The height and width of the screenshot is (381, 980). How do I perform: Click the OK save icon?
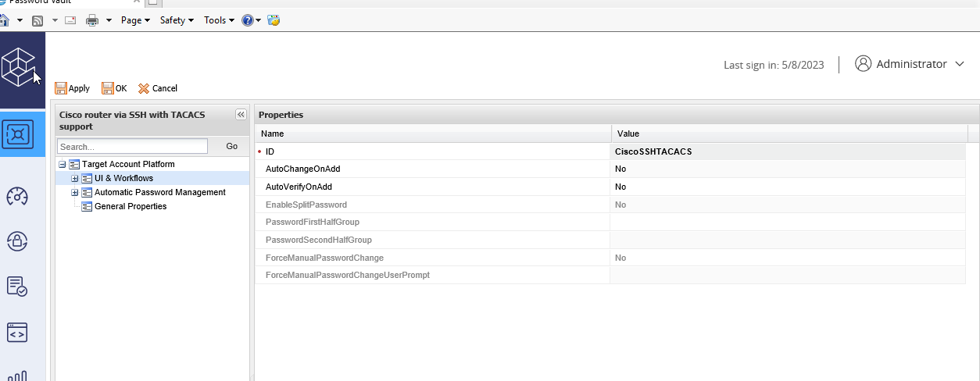(x=108, y=88)
